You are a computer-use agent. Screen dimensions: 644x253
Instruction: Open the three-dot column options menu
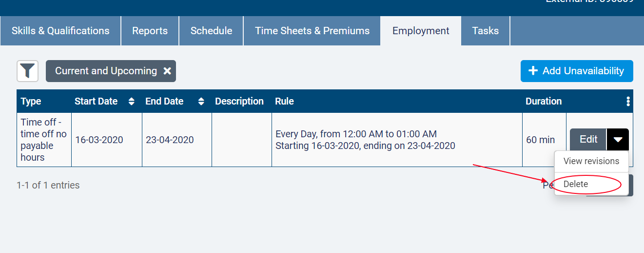click(628, 102)
